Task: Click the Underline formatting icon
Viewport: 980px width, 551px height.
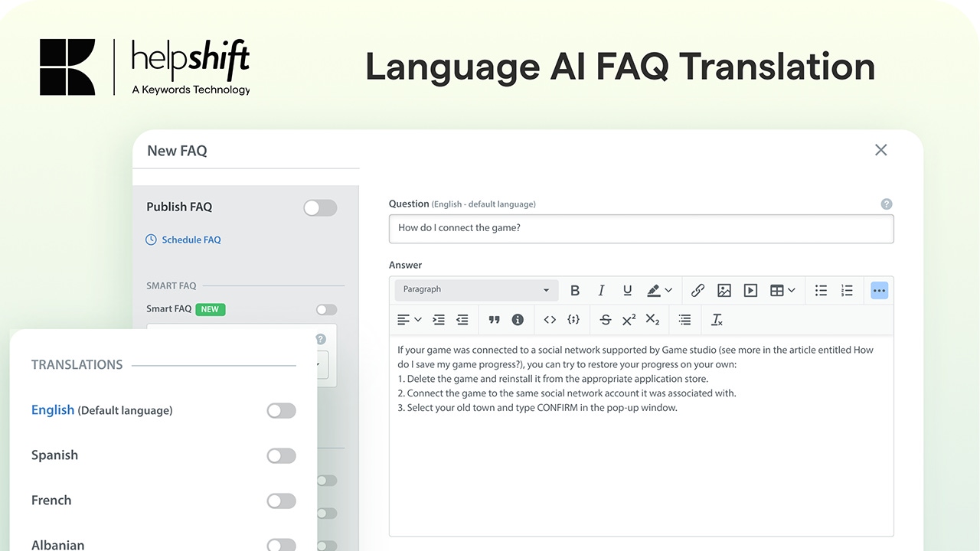Action: 627,290
